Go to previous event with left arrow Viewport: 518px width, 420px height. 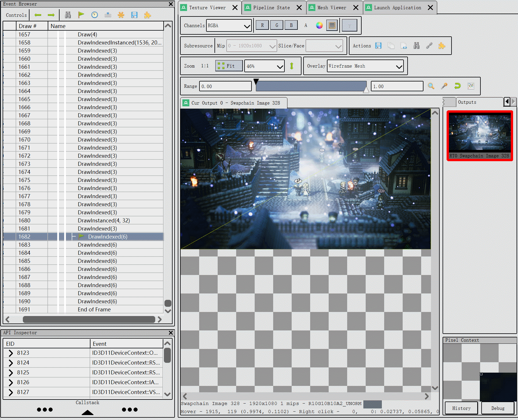(38, 15)
